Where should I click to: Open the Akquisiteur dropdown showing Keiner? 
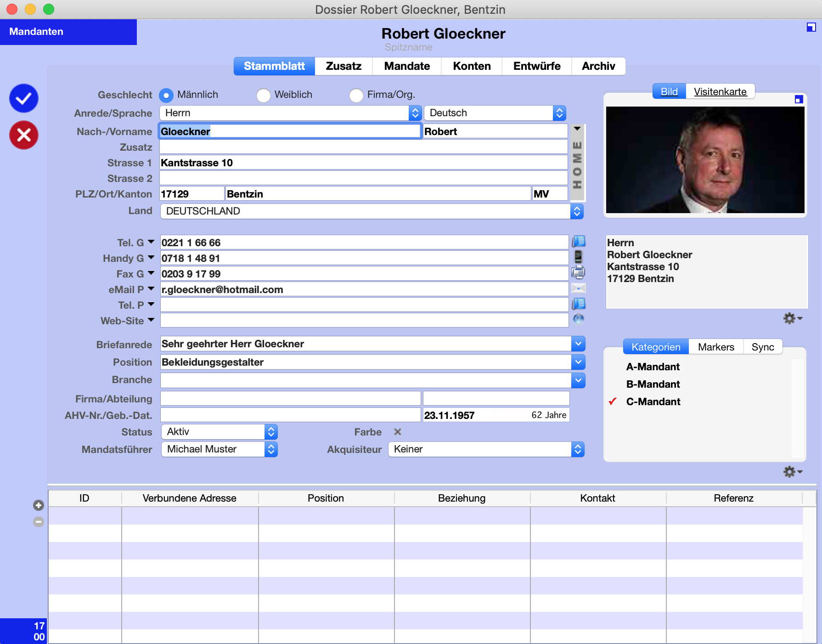(486, 449)
